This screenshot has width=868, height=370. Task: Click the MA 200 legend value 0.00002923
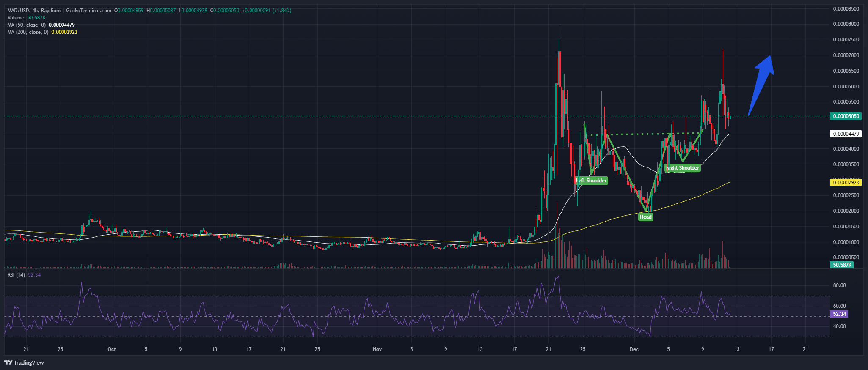64,32
